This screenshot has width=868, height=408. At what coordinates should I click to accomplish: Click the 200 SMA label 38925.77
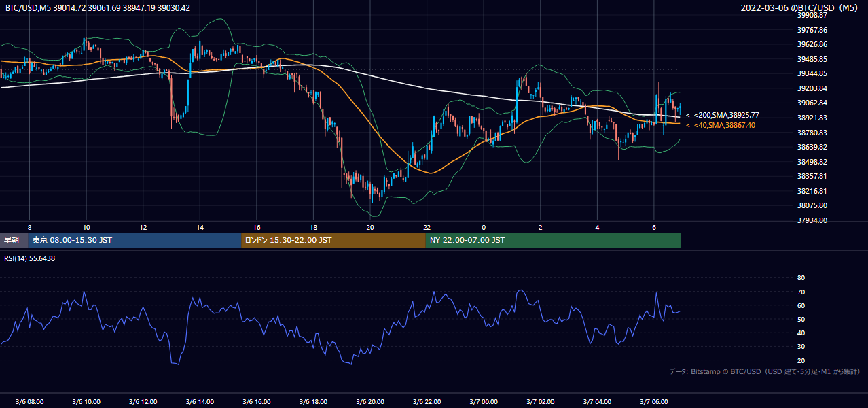click(x=723, y=116)
